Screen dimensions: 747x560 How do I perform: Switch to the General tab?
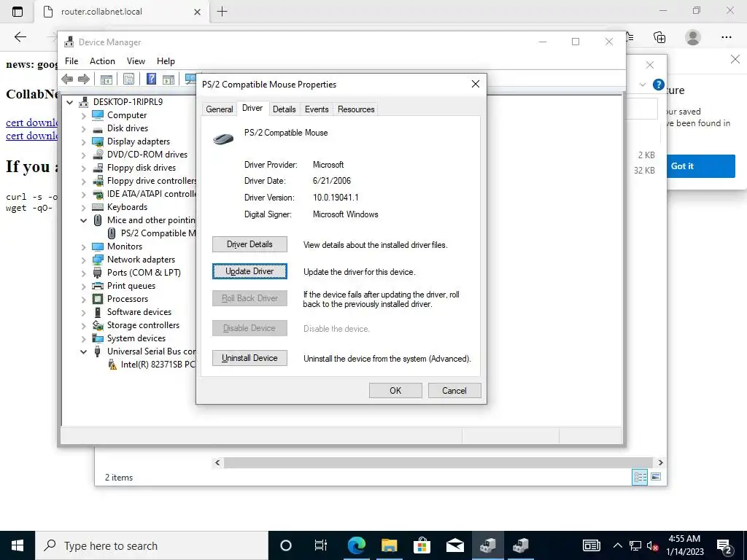[219, 109]
